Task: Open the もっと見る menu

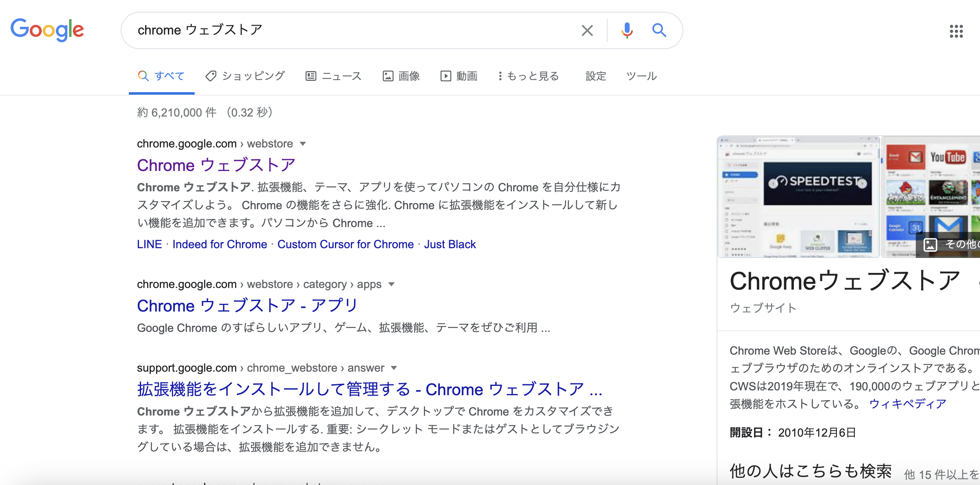Action: [528, 76]
